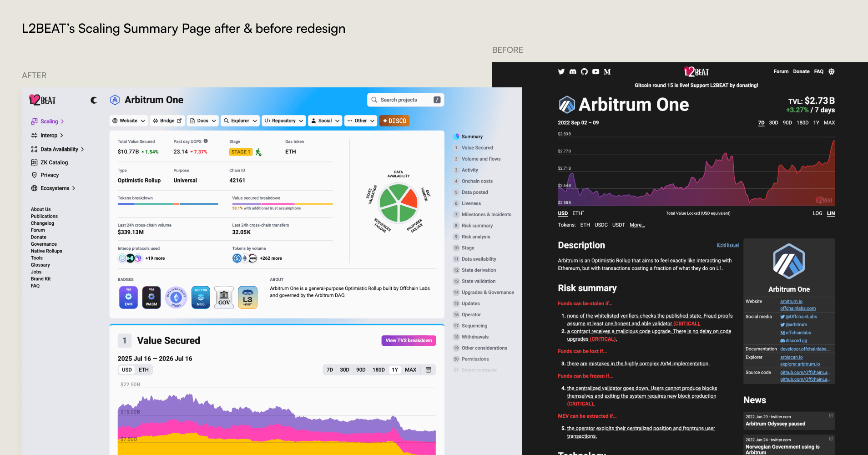
Task: Click the large Arbitrum One logo in the info card
Action: tap(789, 261)
